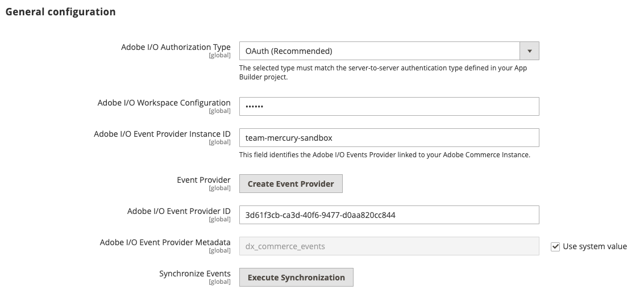644x294 pixels.
Task: Click the Create Event Provider button
Action: pos(291,184)
